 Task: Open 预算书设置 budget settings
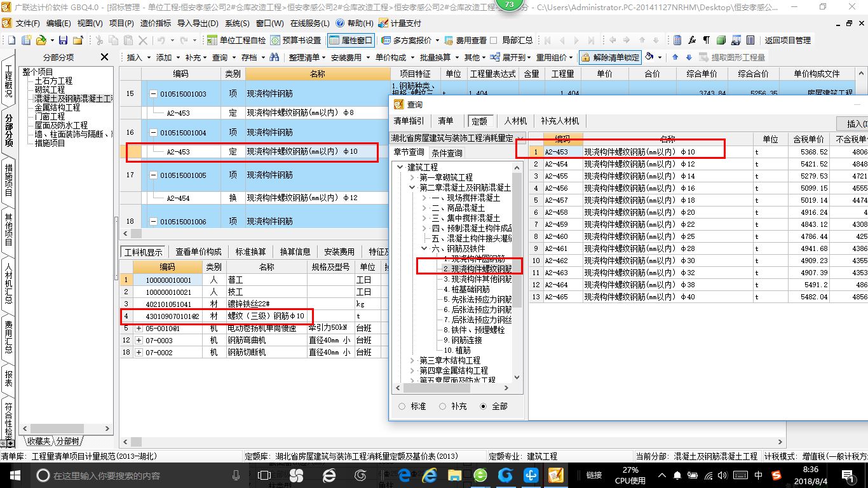[295, 40]
